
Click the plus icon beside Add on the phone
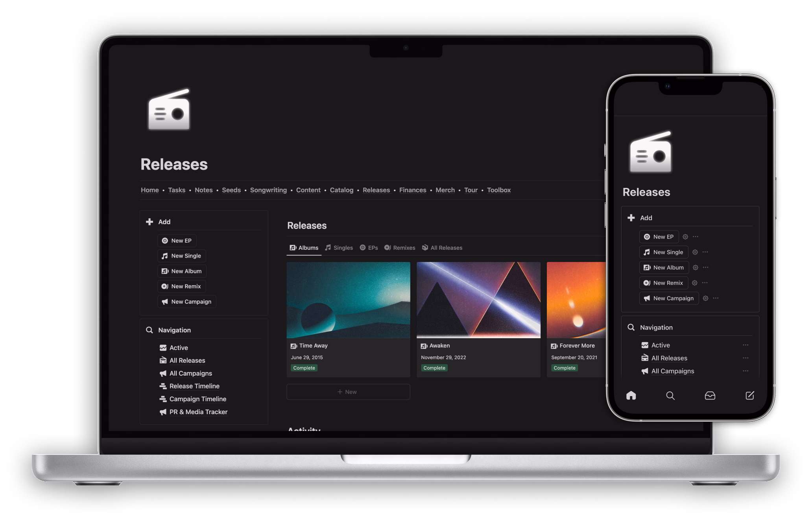[631, 218]
